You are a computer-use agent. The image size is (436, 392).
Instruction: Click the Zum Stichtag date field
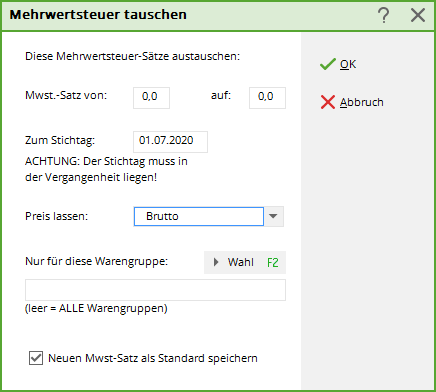[x=170, y=142]
